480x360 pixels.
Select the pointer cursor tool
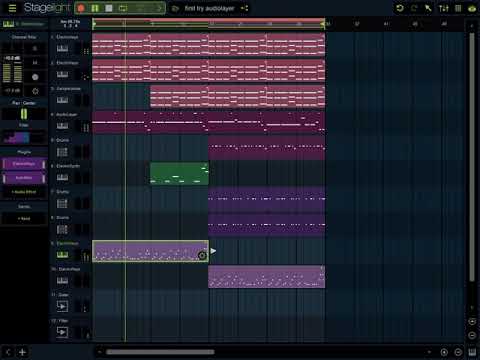tap(428, 8)
